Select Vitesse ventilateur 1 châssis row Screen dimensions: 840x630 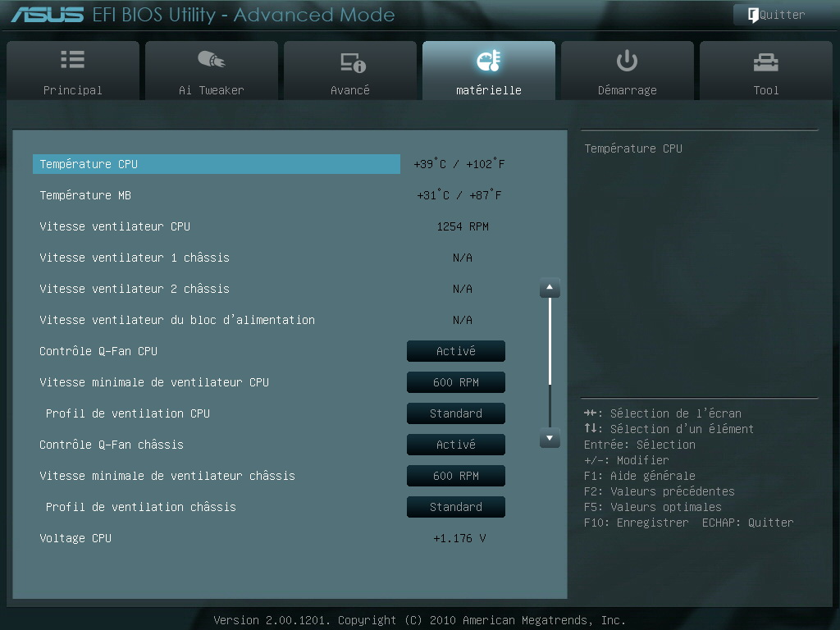135,257
